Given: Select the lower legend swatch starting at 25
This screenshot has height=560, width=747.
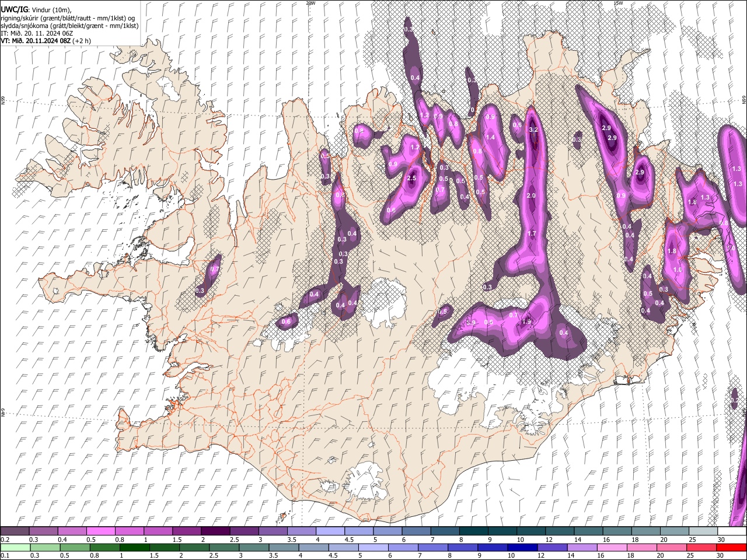Looking at the screenshot, I should tap(701, 548).
